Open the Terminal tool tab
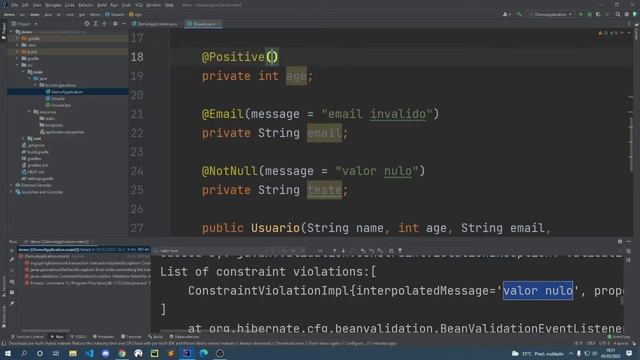 [x=131, y=337]
